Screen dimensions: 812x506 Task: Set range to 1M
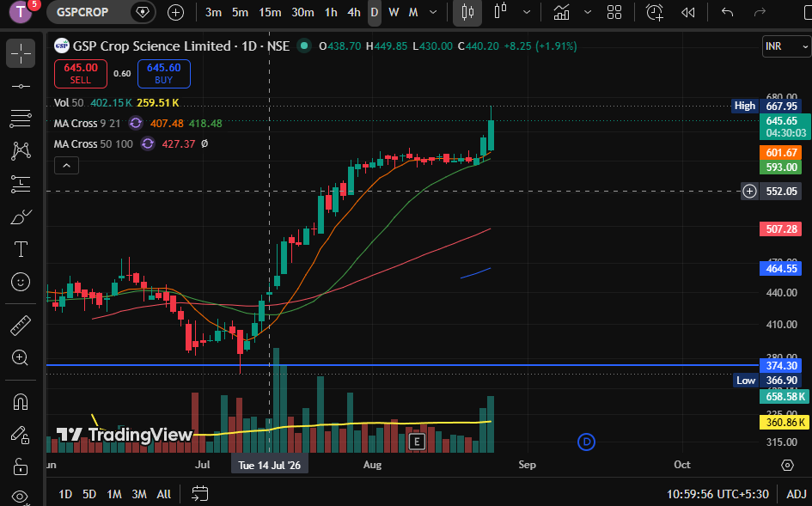(114, 494)
